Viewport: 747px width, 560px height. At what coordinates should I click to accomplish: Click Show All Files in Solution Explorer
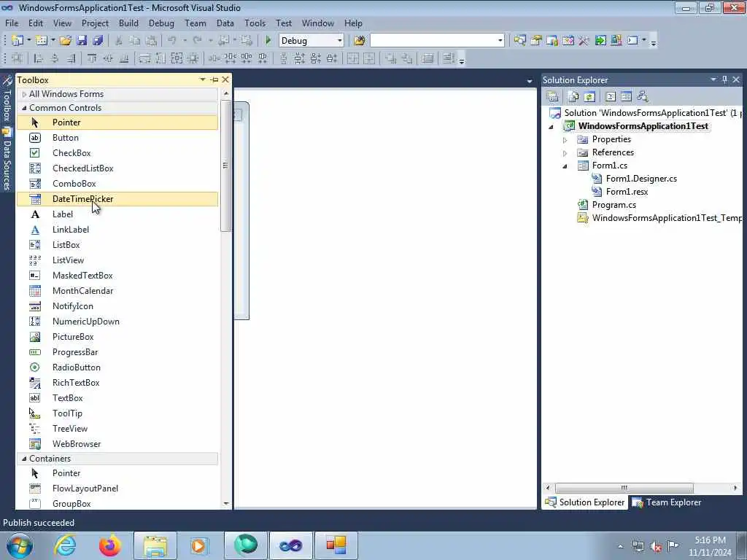573,97
